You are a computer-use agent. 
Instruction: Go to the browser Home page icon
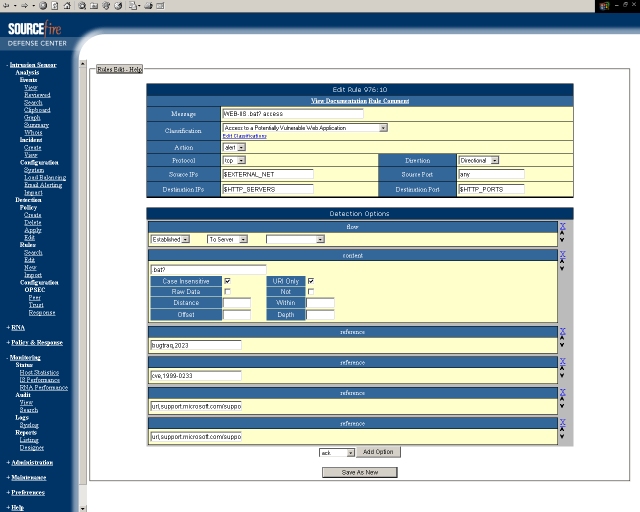click(x=67, y=6)
